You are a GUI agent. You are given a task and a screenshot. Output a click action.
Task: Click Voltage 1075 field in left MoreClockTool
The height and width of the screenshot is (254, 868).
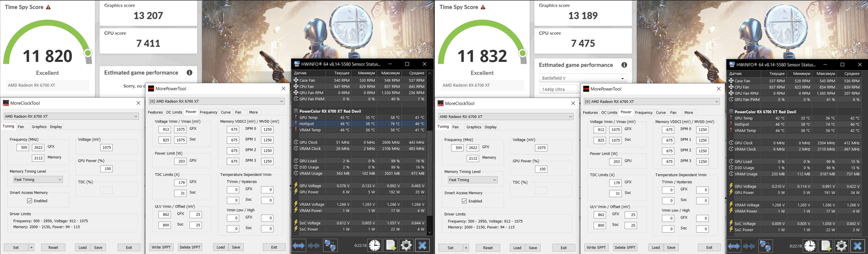point(106,147)
